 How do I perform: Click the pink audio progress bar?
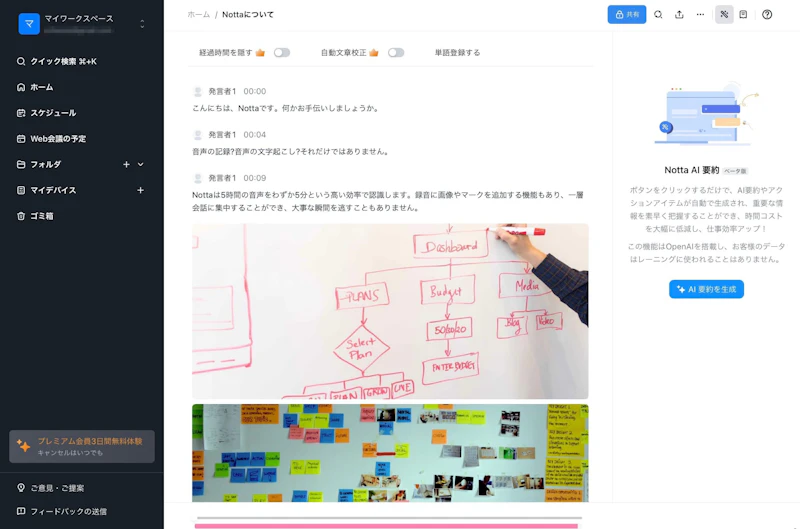pyautogui.click(x=386, y=526)
